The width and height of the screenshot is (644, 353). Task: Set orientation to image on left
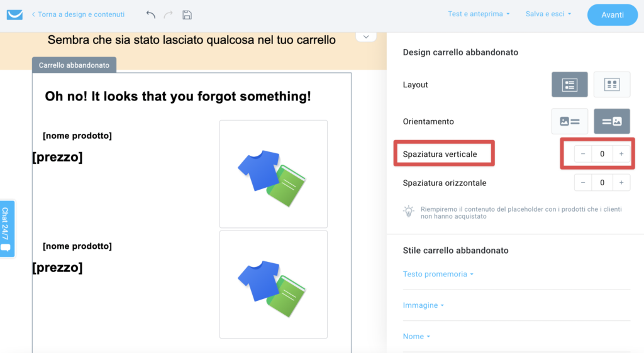click(x=569, y=121)
